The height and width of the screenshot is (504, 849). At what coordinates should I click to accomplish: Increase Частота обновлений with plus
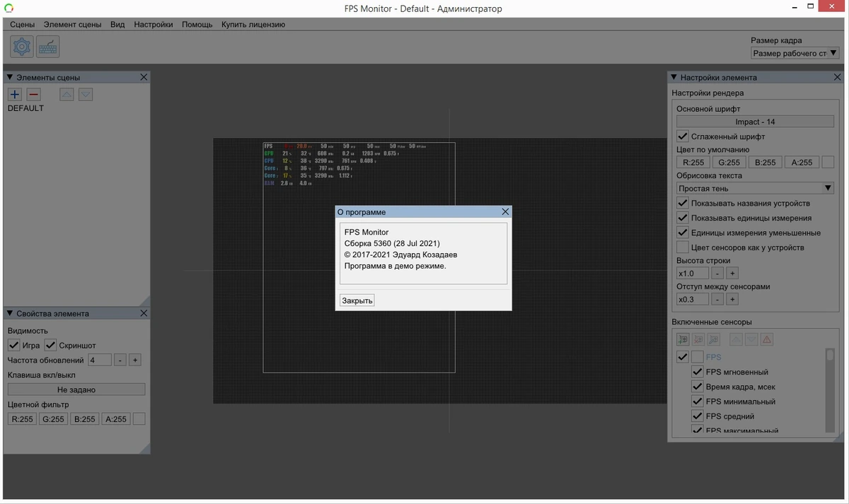point(135,360)
